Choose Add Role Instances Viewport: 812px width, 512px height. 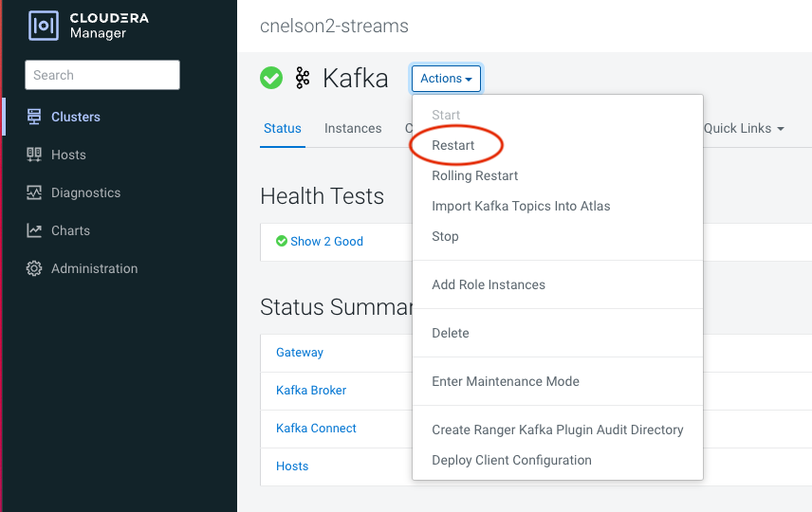pos(489,284)
